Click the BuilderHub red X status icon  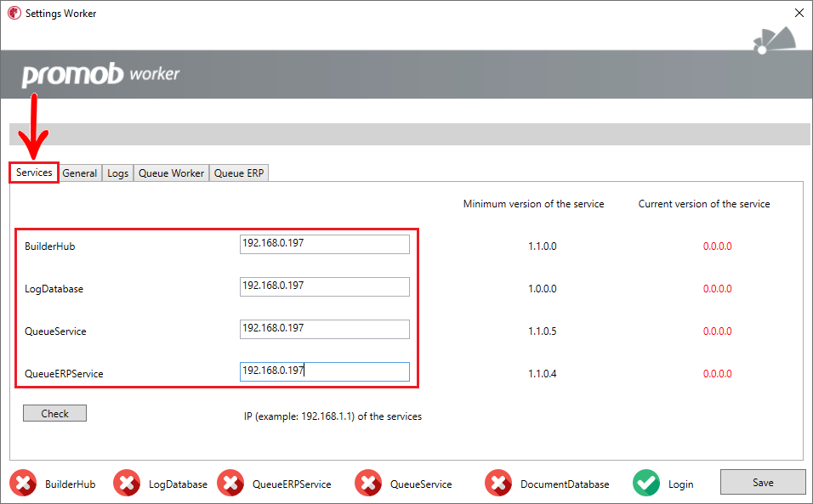pos(23,483)
